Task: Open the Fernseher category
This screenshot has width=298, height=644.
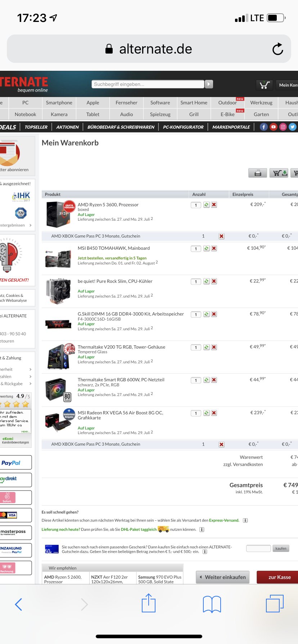Action: [x=126, y=103]
